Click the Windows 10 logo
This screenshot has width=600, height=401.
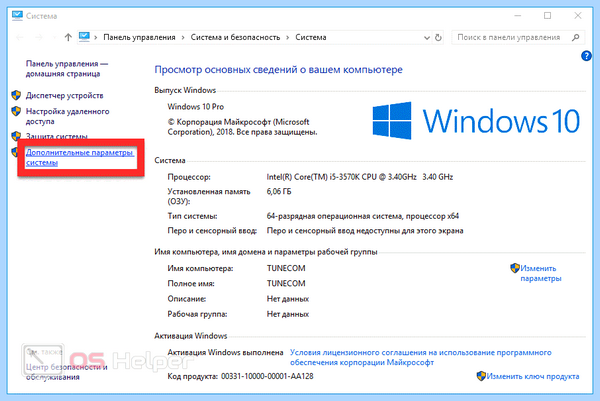coord(476,121)
